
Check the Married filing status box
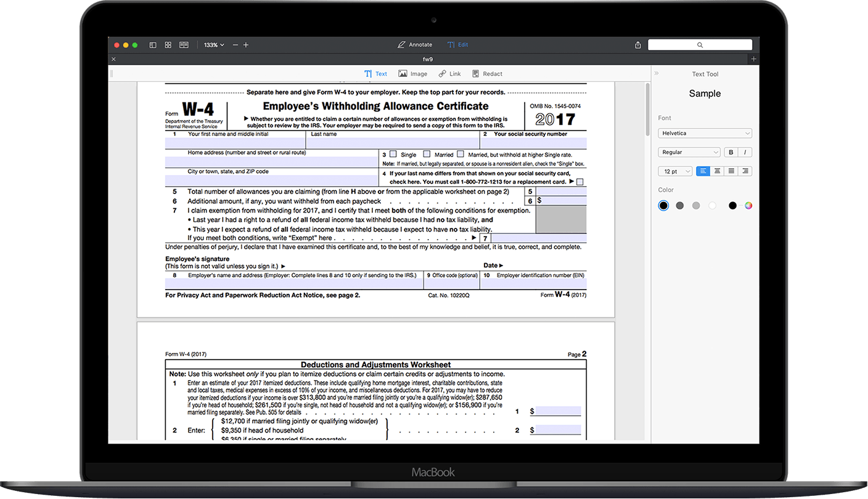point(427,154)
